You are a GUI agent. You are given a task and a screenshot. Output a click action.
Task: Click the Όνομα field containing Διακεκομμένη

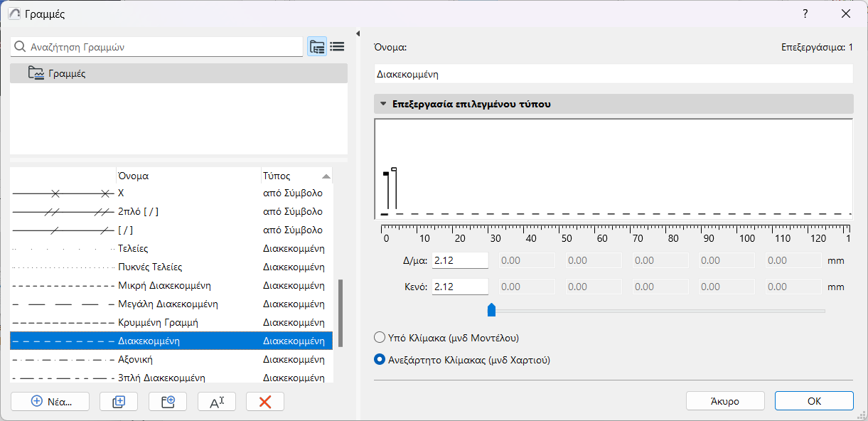coord(614,74)
